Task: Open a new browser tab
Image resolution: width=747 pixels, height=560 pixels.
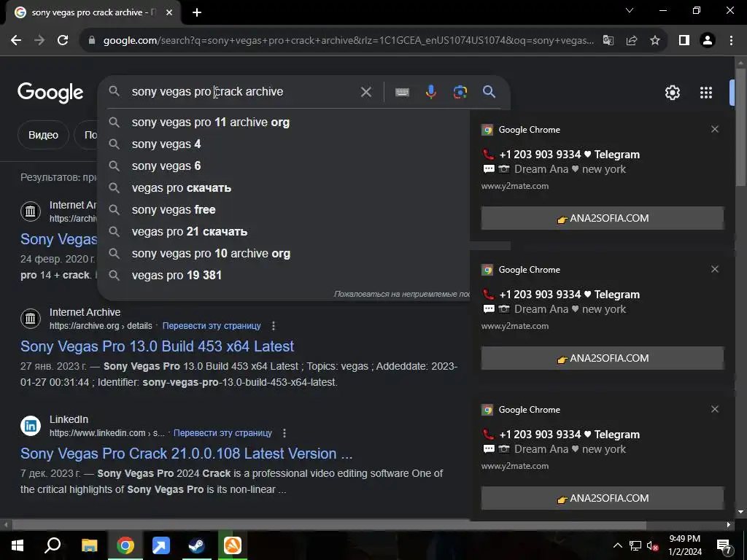Action: [197, 13]
